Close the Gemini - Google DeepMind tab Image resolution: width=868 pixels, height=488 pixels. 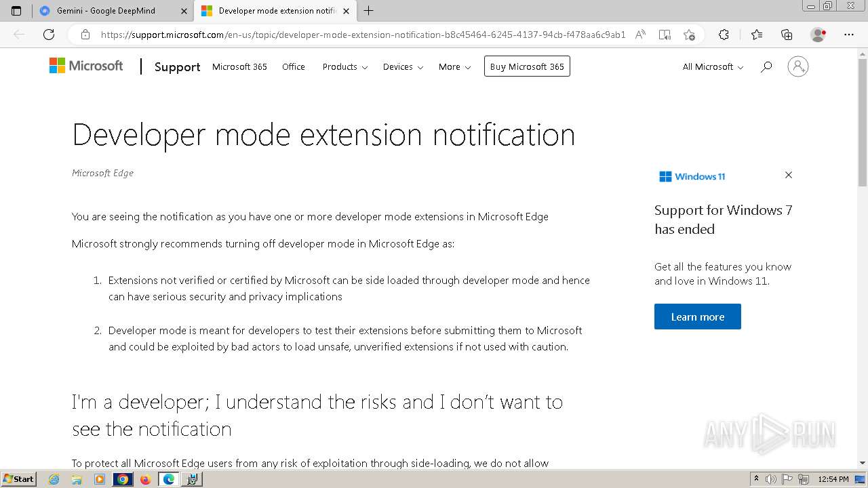[x=184, y=11]
